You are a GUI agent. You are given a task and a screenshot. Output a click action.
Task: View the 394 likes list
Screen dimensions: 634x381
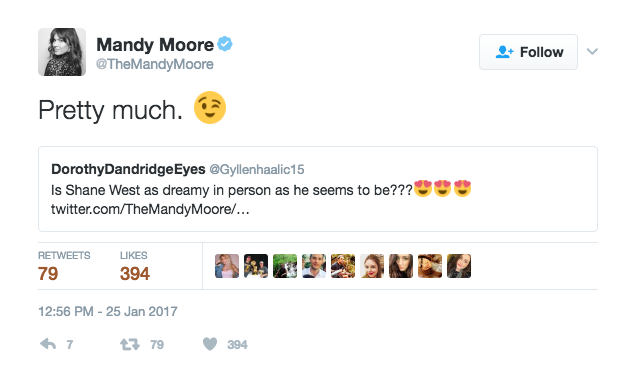[135, 266]
